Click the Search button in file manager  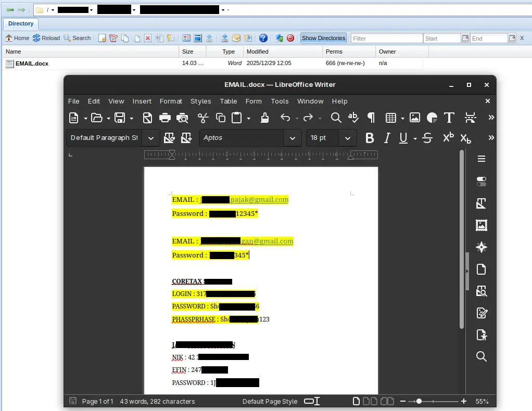[78, 38]
